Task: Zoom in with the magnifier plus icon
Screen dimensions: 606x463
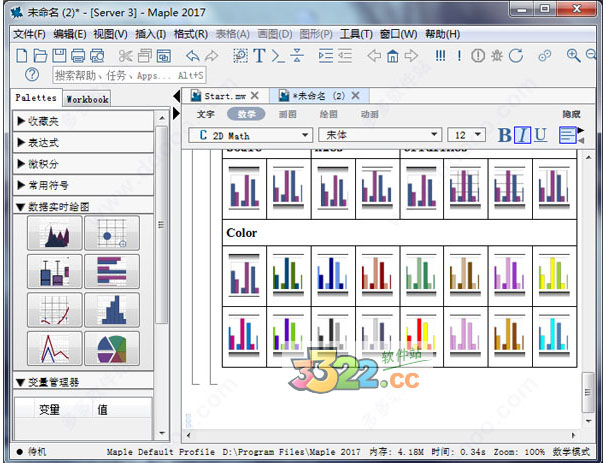Action: pyautogui.click(x=573, y=56)
